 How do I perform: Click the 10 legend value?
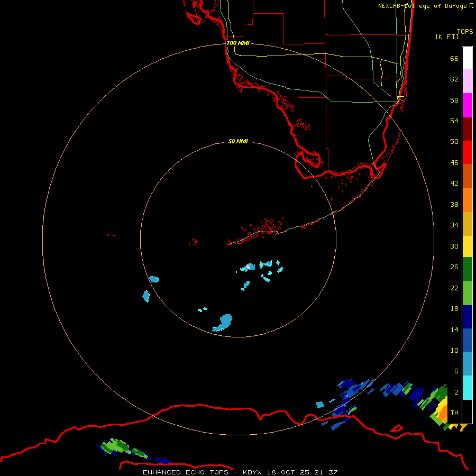pos(454,350)
